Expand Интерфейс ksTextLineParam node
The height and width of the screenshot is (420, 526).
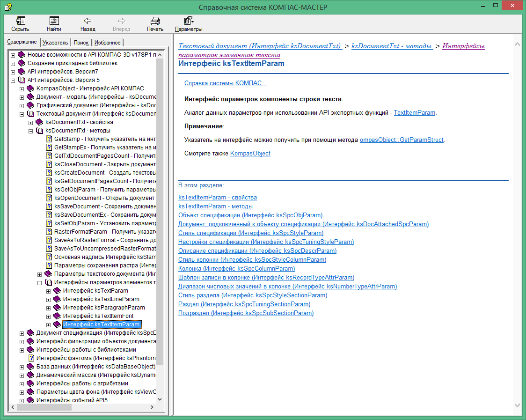pos(48,300)
